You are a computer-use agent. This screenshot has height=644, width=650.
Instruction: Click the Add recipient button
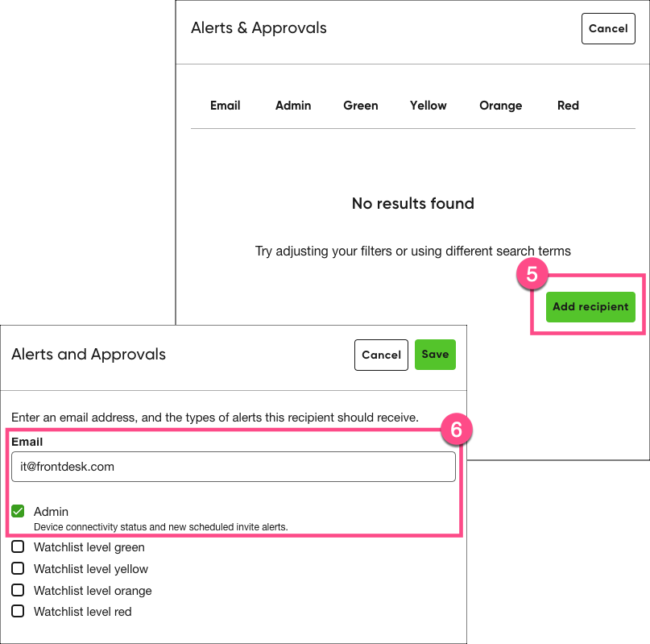(x=590, y=307)
